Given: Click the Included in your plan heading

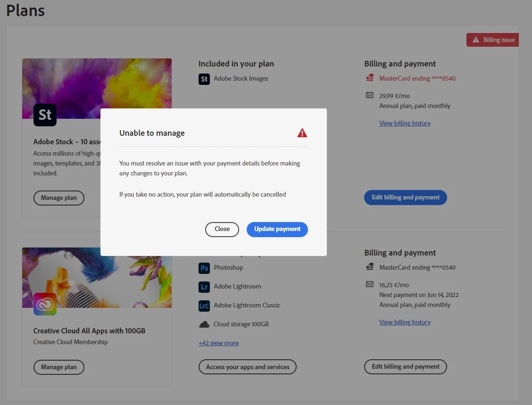Looking at the screenshot, I should tap(236, 64).
